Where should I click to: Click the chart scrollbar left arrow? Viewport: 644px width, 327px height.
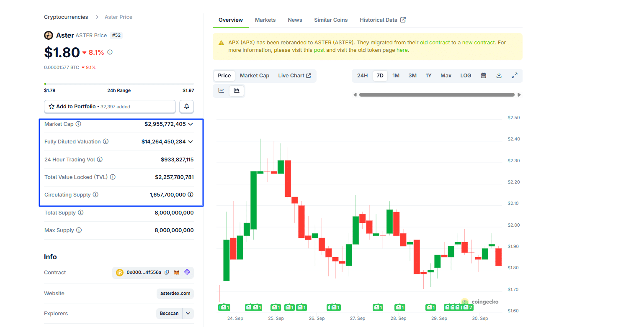(355, 95)
